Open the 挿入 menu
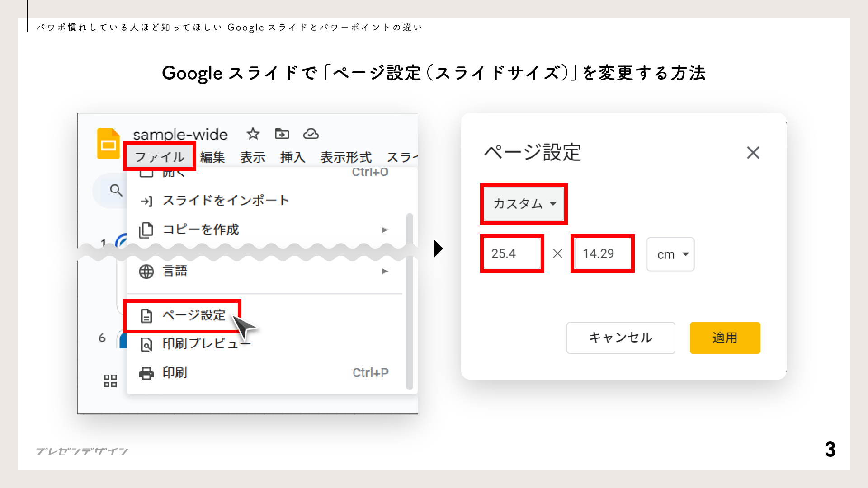 coord(293,157)
